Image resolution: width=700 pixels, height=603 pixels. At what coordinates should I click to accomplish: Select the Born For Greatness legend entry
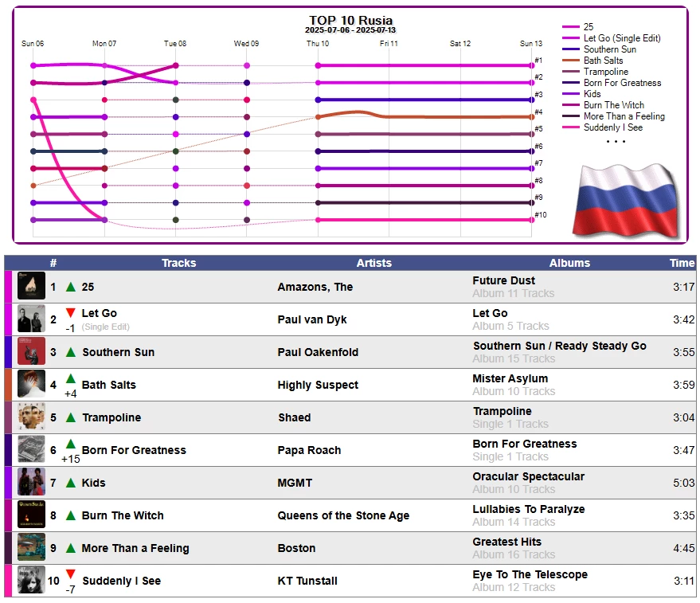[622, 83]
